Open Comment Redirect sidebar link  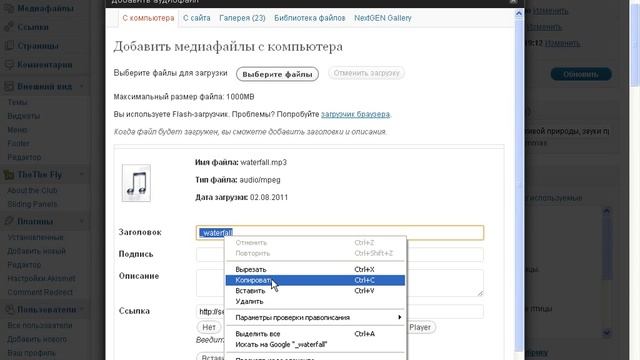(x=40, y=292)
